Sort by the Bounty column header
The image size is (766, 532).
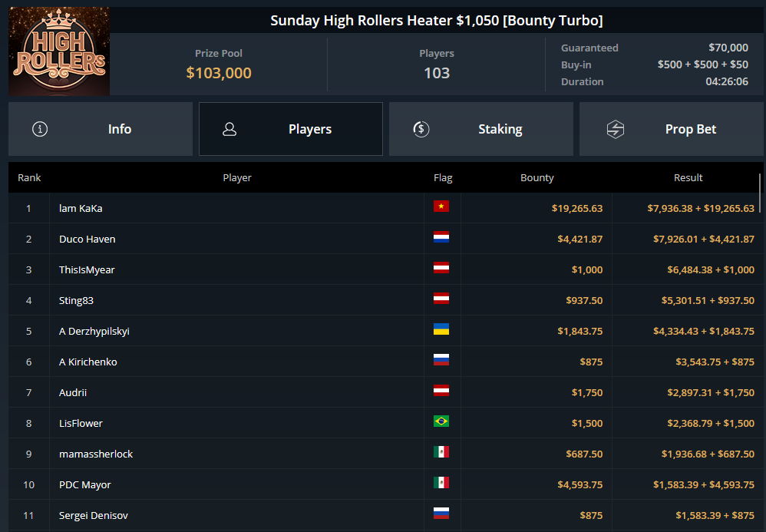(537, 178)
